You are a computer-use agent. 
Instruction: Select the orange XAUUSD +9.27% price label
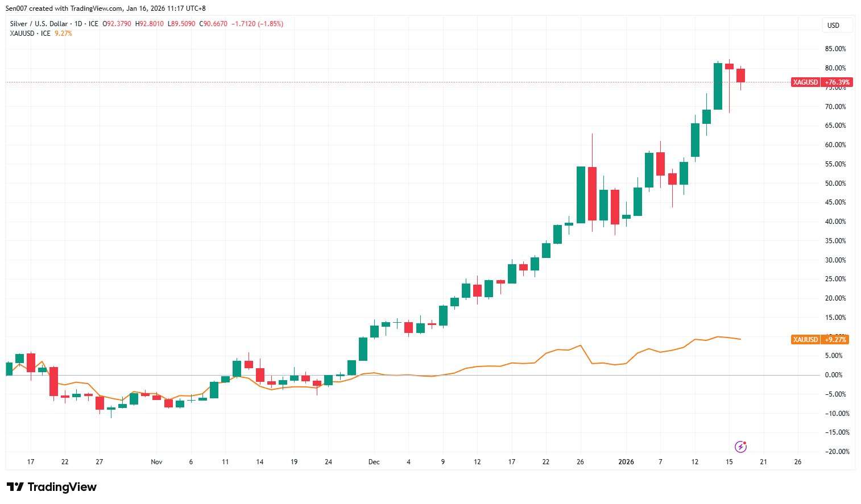pyautogui.click(x=819, y=340)
